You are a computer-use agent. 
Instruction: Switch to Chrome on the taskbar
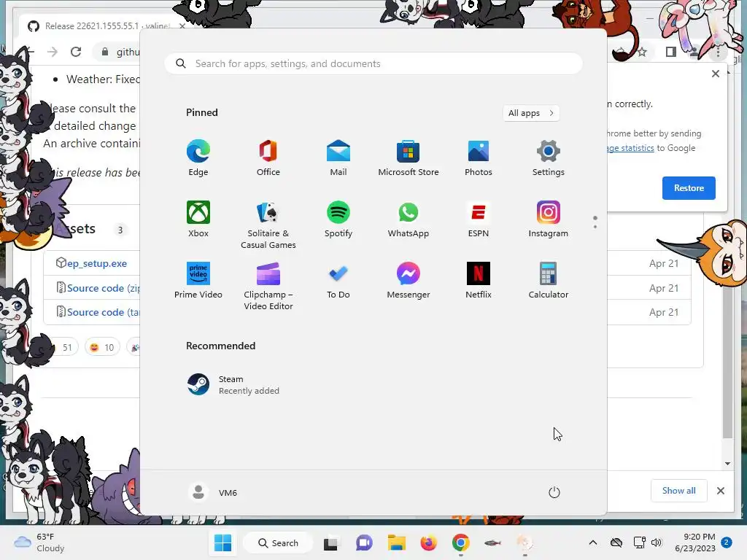[x=461, y=542]
